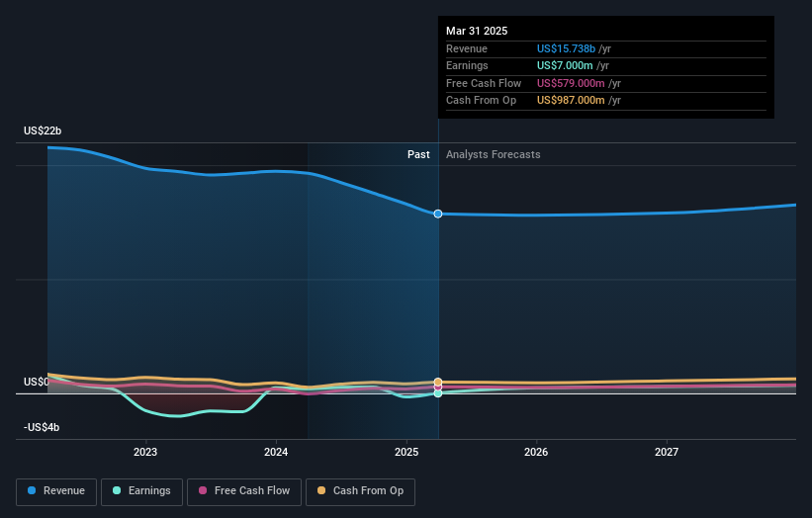This screenshot has height=518, width=812.
Task: Click the 2026 x-axis label
Action: [x=536, y=452]
